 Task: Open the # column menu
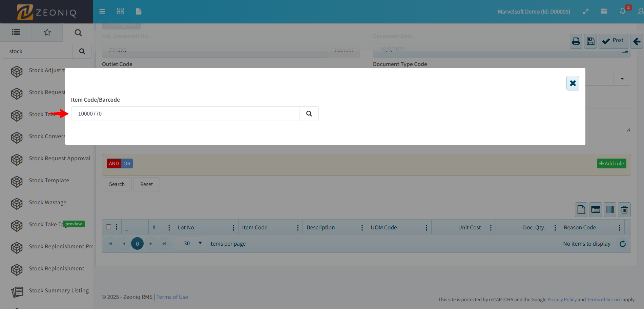tap(169, 228)
